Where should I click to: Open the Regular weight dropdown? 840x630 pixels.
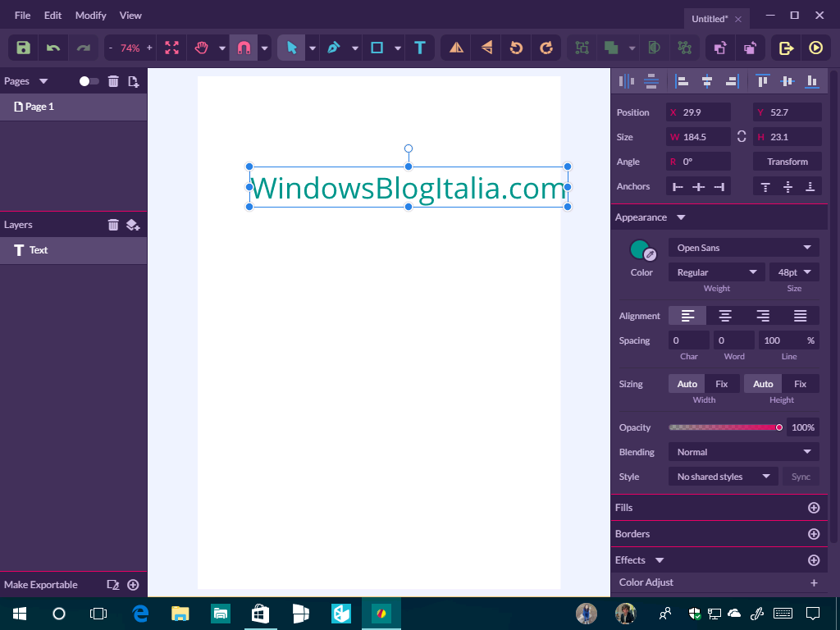pyautogui.click(x=717, y=272)
